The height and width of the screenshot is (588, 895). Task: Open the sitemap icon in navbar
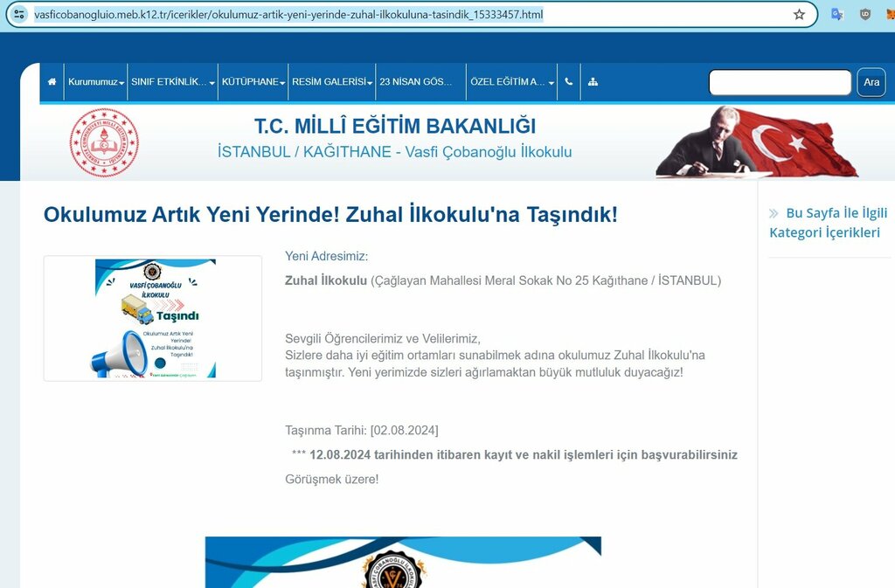593,81
